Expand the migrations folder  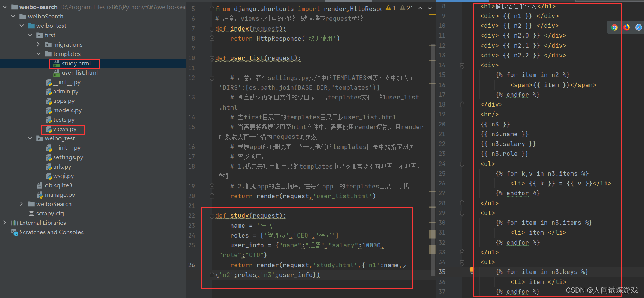(38, 44)
